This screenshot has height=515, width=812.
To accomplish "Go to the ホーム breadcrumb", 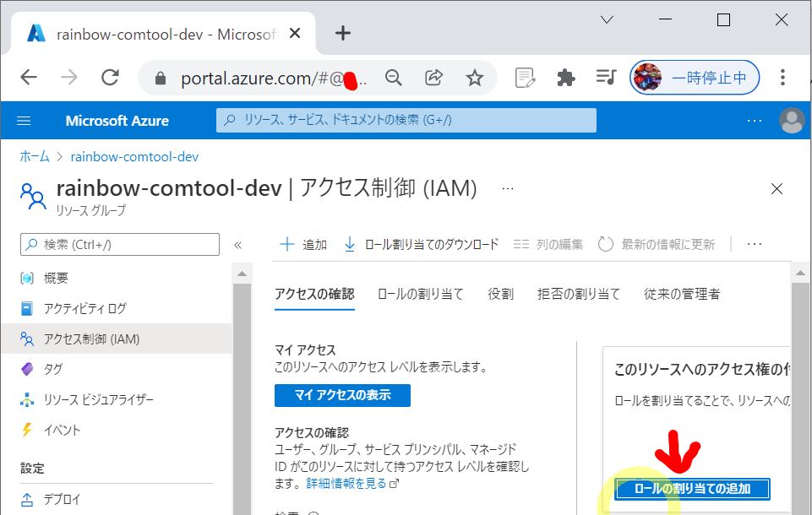I will 34,156.
